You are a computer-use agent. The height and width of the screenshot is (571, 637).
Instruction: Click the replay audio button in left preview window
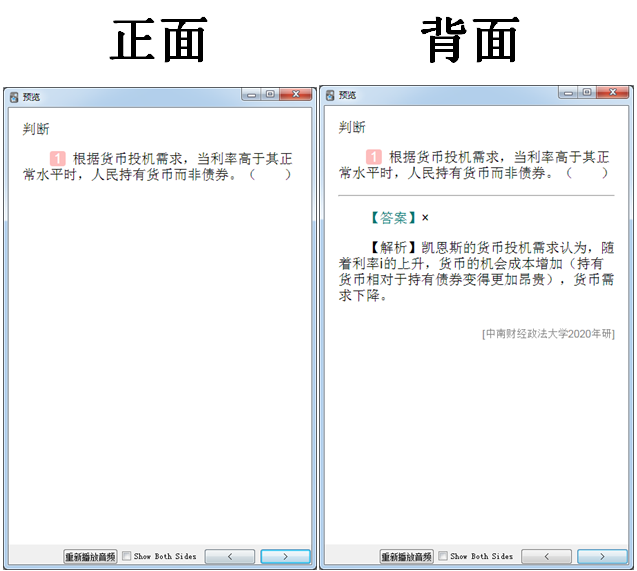pyautogui.click(x=90, y=556)
